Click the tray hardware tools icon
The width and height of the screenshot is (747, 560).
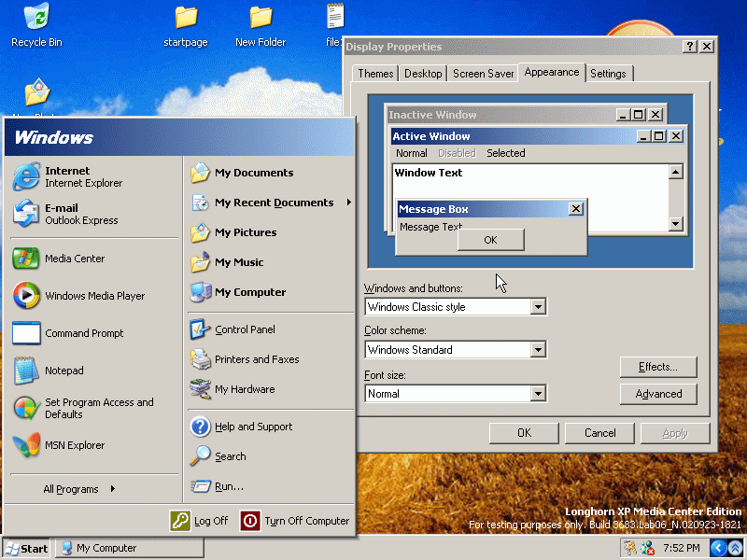click(629, 548)
